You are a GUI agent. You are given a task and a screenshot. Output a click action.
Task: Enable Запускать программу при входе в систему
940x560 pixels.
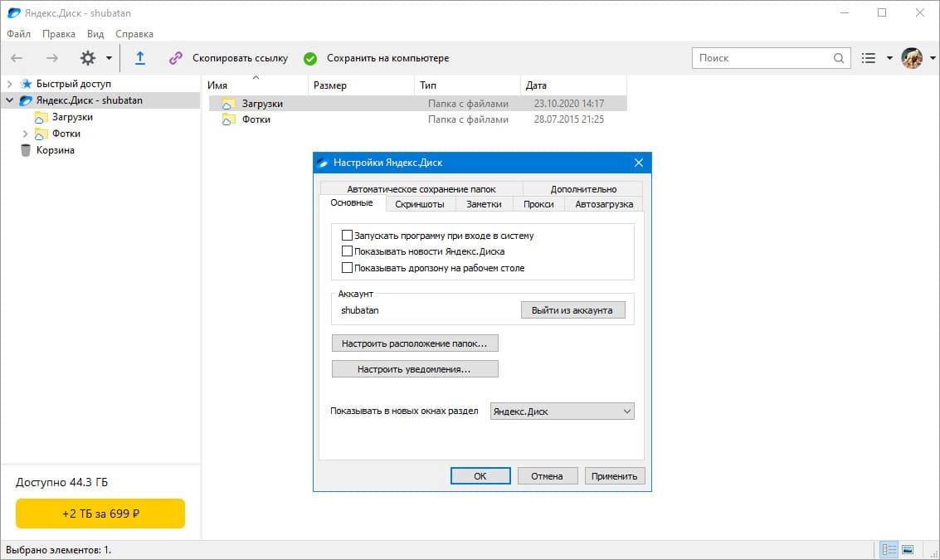tap(347, 235)
